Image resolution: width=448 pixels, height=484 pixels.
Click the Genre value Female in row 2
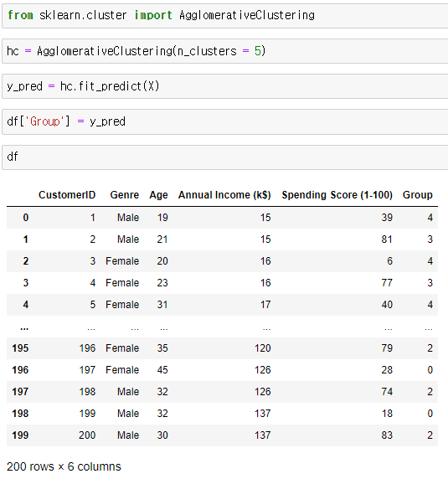[x=122, y=261]
